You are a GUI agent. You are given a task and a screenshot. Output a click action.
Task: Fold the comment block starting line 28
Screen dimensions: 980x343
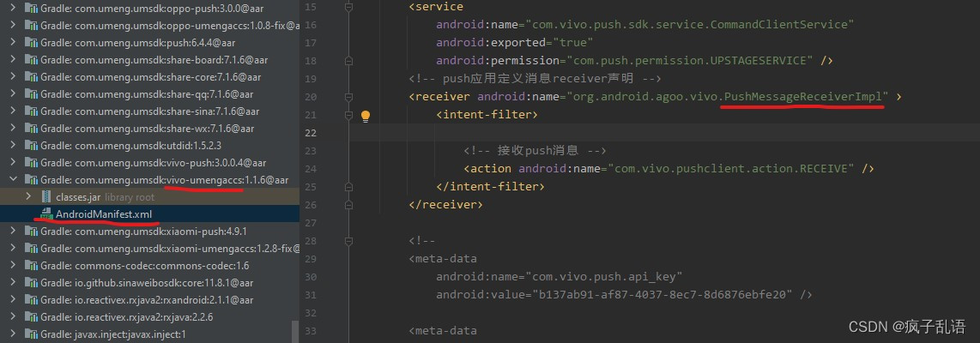[348, 241]
